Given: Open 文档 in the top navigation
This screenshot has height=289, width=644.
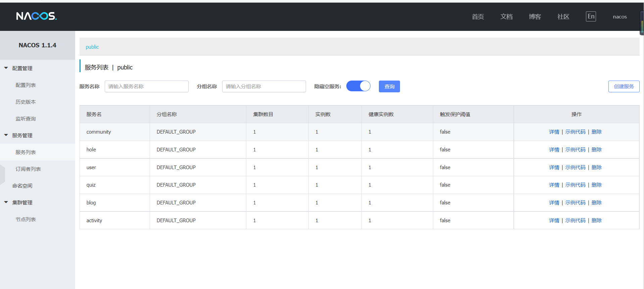Looking at the screenshot, I should pos(506,17).
